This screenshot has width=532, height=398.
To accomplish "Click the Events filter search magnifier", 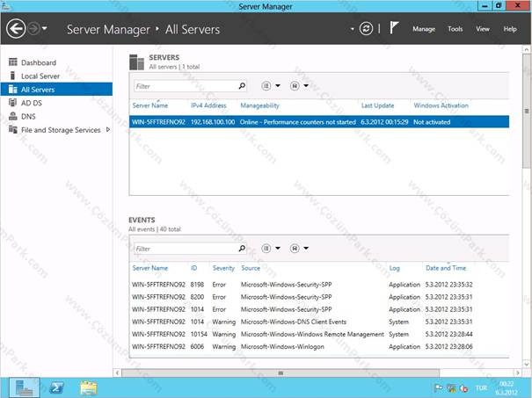I will [242, 249].
